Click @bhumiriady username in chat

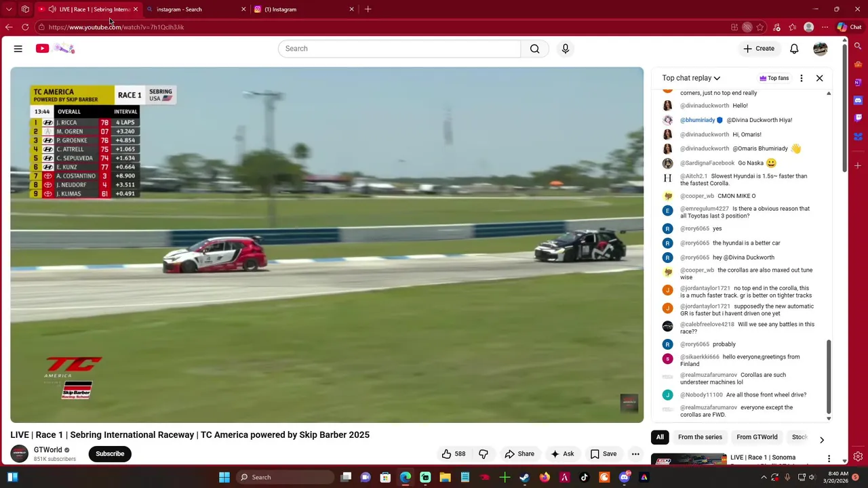tap(697, 120)
